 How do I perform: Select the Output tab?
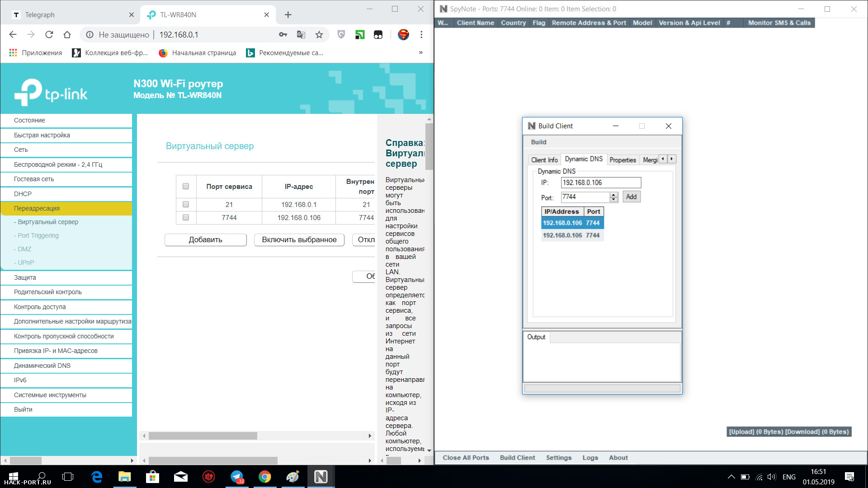coord(536,337)
